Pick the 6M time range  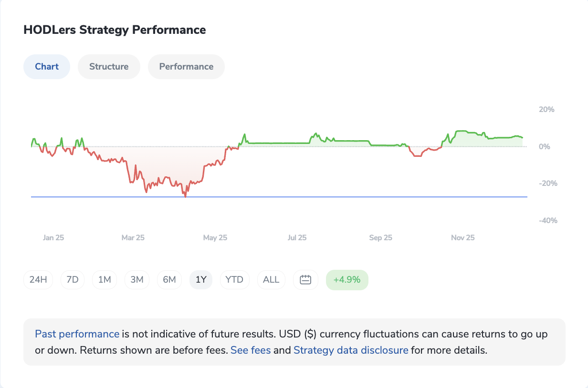point(169,280)
